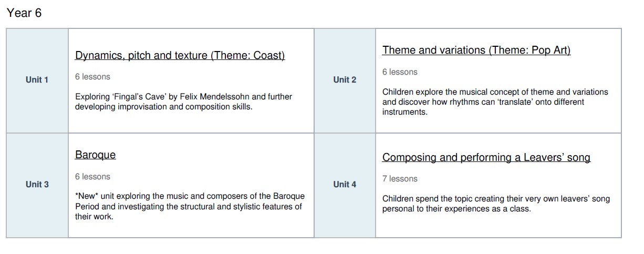Viewport: 644px width, 254px height.
Task: Click the description starting 'Children spend the topic'
Action: coord(496,204)
